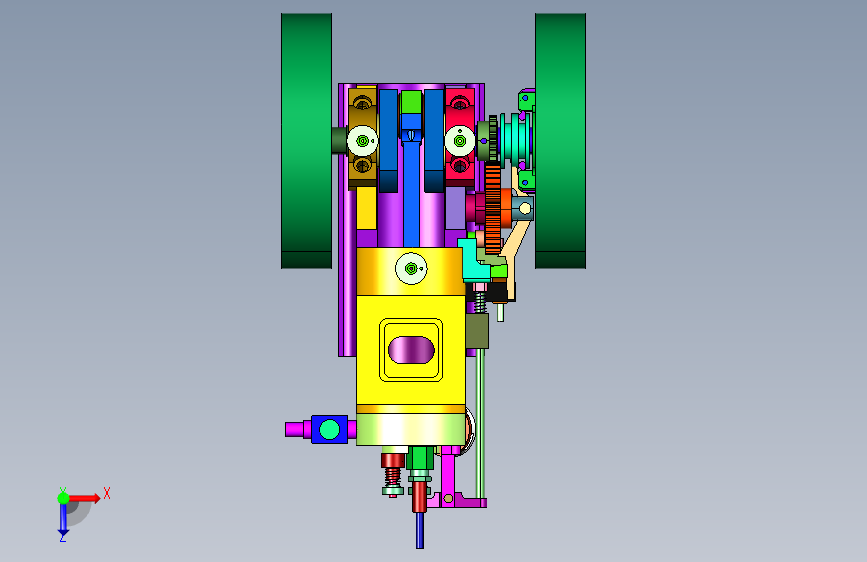Click the purple oval port on the cylinder
Screen dimensions: 867x562
click(x=411, y=350)
